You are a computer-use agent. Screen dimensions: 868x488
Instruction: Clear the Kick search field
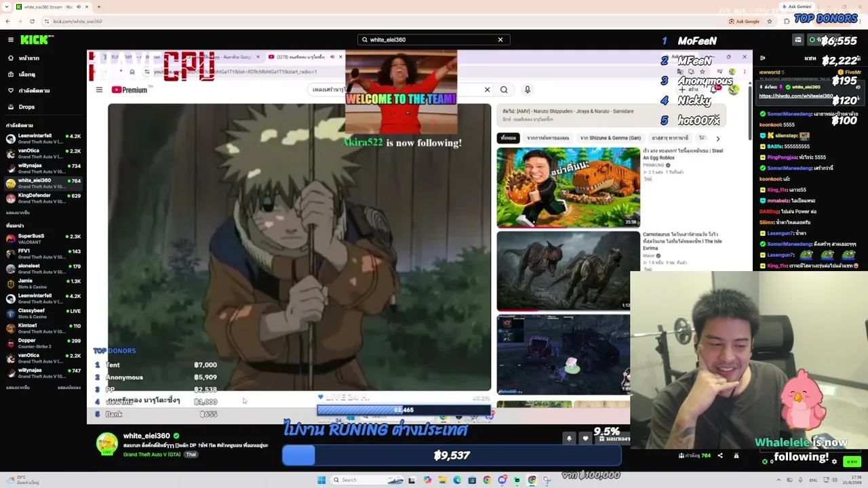500,40
